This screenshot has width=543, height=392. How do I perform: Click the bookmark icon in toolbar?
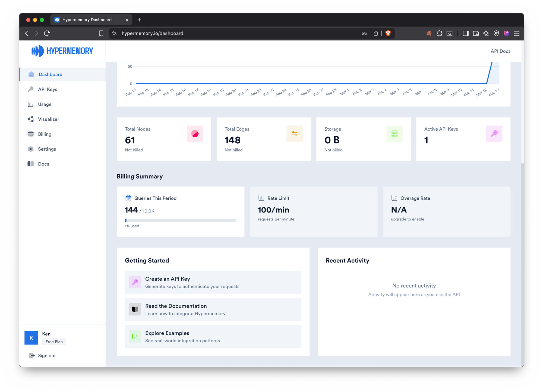click(x=101, y=33)
